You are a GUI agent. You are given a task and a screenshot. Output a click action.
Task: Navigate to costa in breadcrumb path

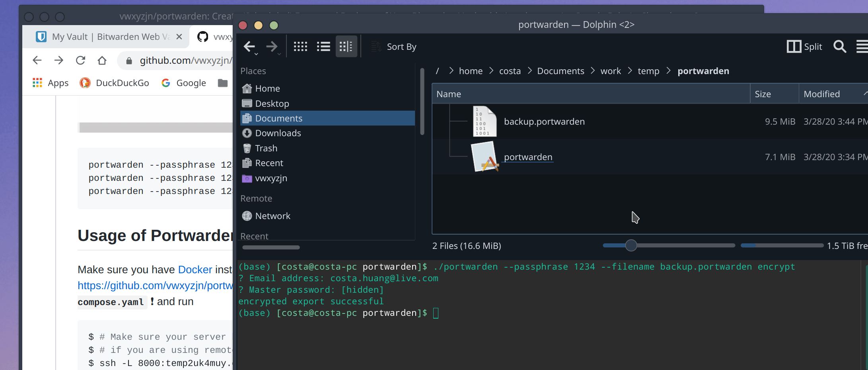pyautogui.click(x=510, y=71)
